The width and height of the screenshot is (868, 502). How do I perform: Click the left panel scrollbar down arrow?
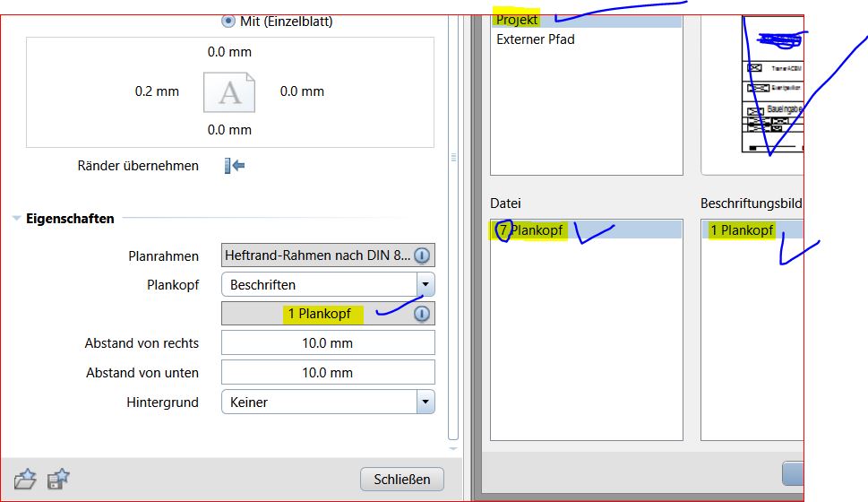(x=453, y=448)
